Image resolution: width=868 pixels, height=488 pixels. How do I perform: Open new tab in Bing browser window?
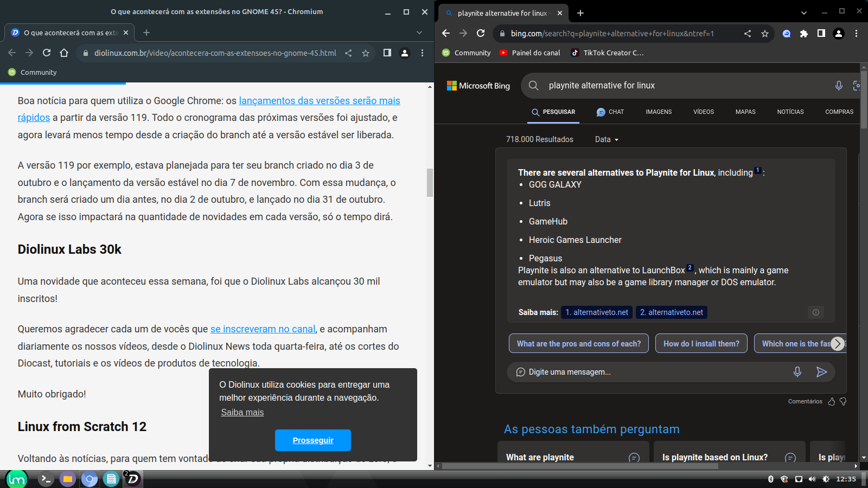(580, 13)
